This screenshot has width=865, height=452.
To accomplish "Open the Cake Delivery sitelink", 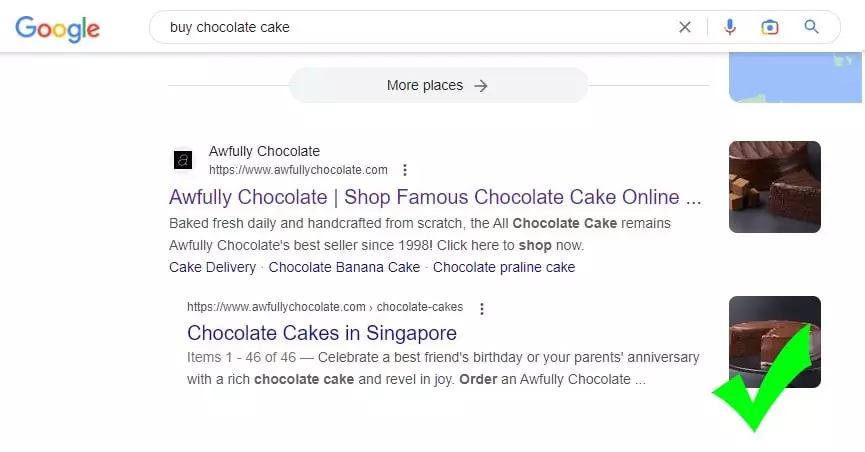I will click(x=212, y=267).
